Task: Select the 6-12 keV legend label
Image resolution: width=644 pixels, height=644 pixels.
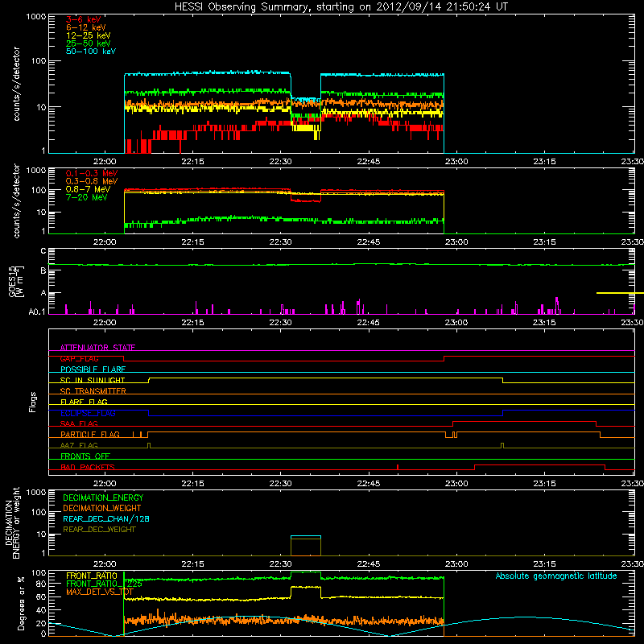Action: pyautogui.click(x=86, y=27)
